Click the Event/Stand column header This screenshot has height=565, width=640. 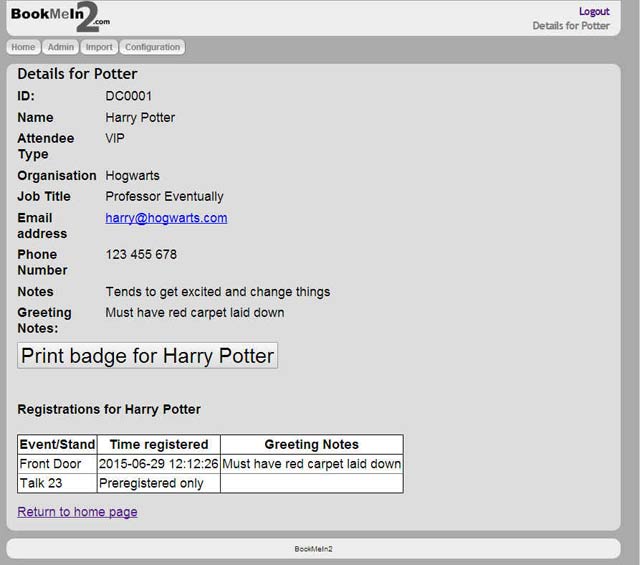click(57, 444)
